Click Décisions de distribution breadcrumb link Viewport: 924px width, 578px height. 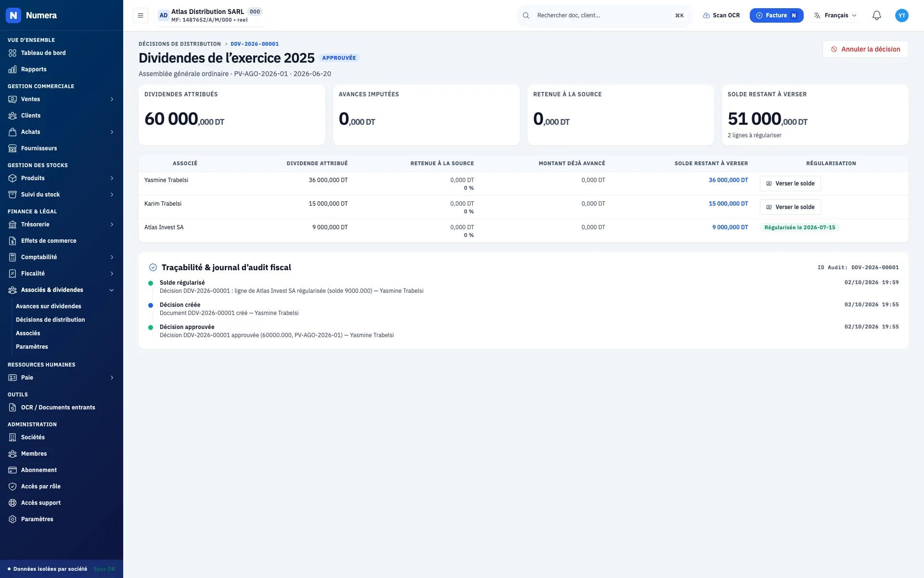(x=180, y=44)
